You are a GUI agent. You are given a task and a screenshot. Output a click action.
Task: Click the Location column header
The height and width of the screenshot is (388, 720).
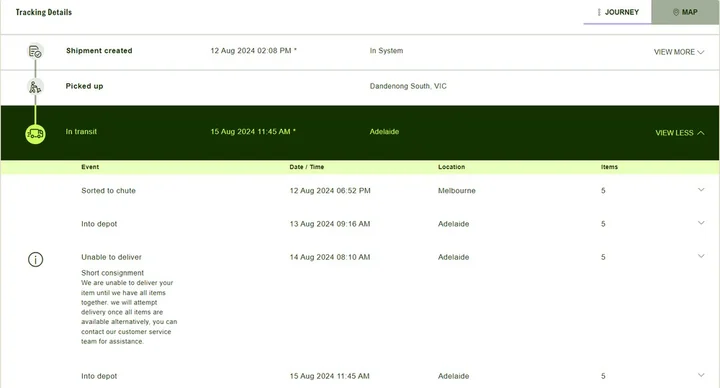(x=451, y=167)
